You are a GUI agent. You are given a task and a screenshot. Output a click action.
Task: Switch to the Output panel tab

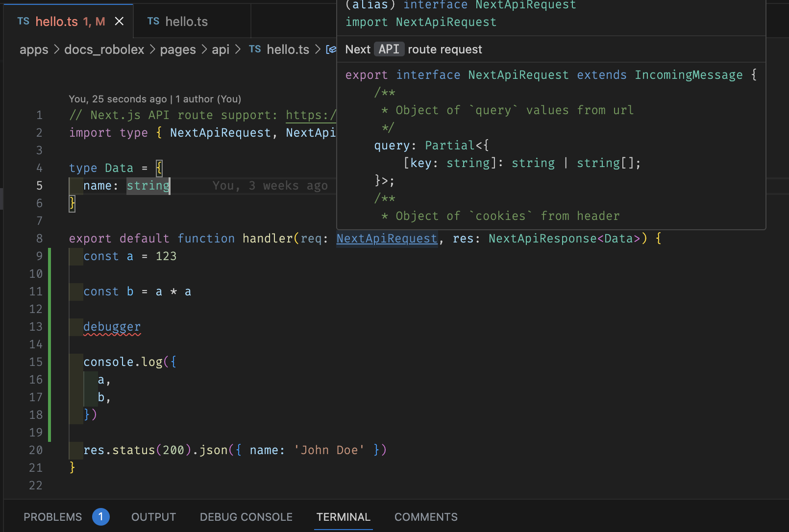(153, 516)
